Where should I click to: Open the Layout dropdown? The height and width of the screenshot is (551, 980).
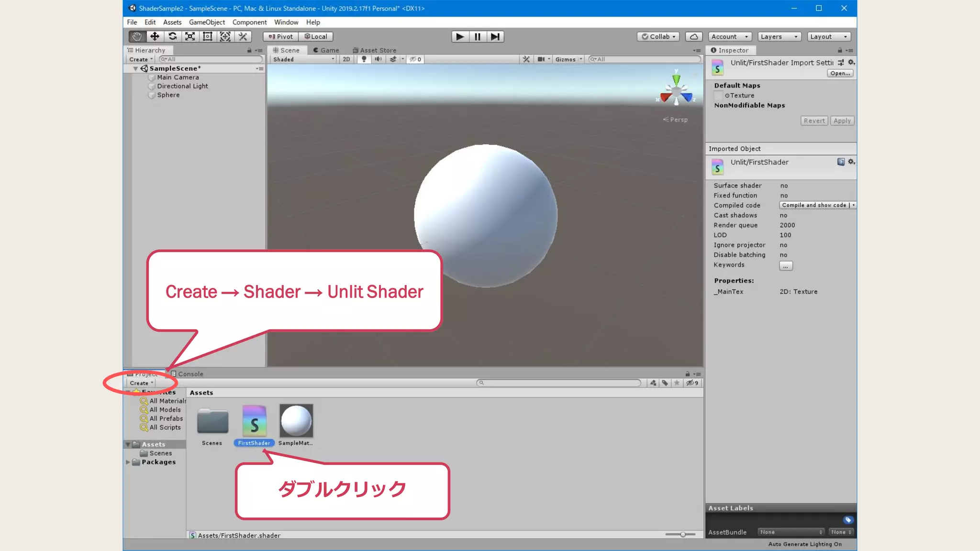829,36
